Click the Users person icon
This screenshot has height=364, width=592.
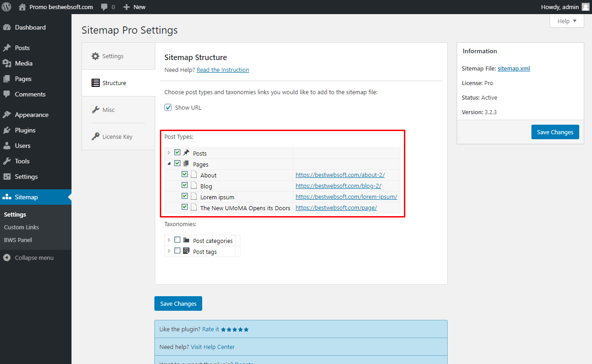pyautogui.click(x=7, y=146)
